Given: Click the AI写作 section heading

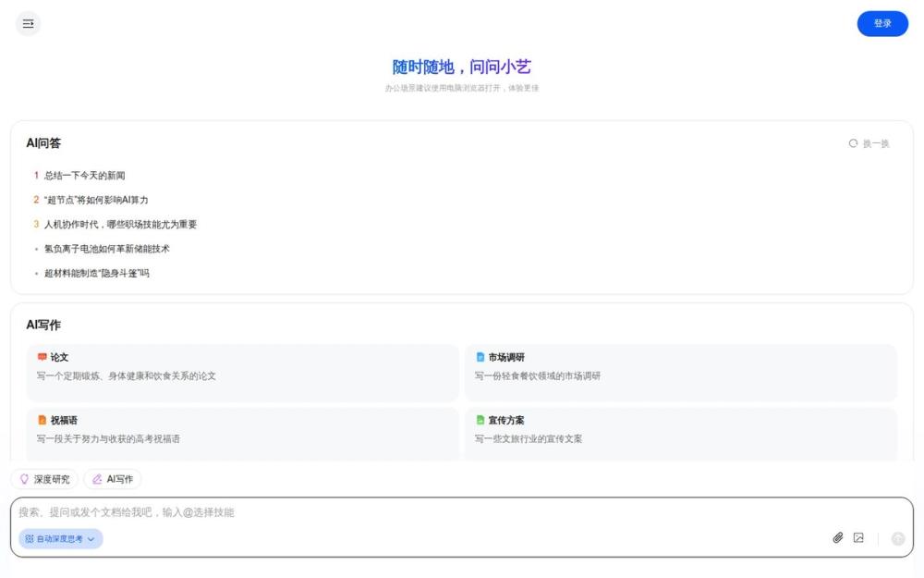Looking at the screenshot, I should [43, 325].
